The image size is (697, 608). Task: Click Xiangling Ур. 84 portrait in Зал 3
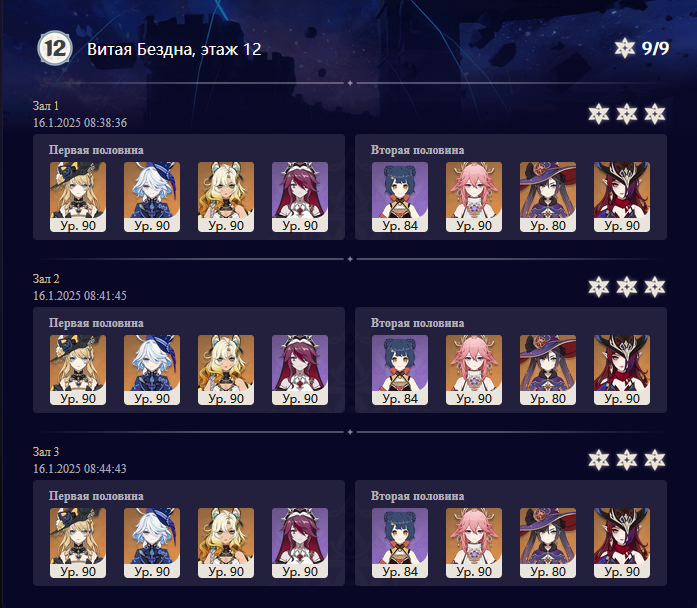tap(400, 543)
